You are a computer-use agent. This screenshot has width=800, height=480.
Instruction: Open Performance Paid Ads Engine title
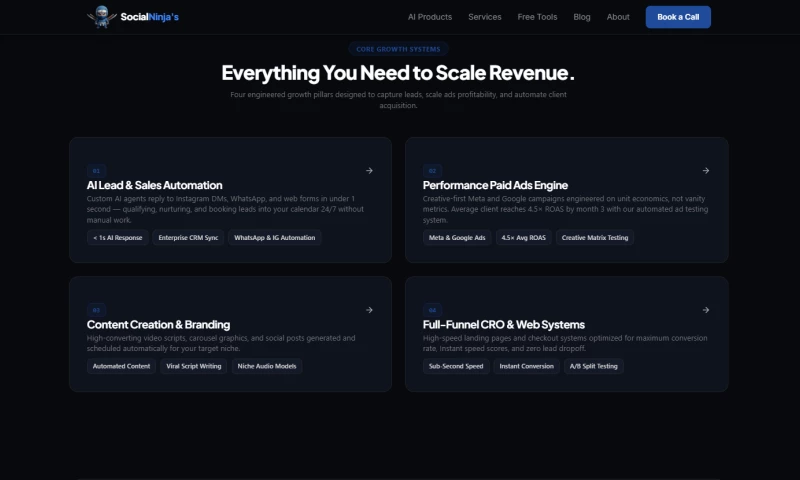coord(495,185)
